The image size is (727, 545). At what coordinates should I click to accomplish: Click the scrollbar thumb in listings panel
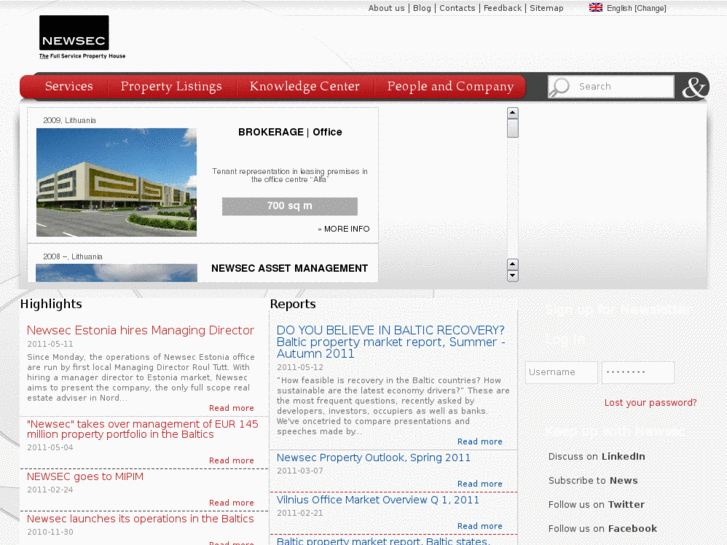tap(512, 128)
